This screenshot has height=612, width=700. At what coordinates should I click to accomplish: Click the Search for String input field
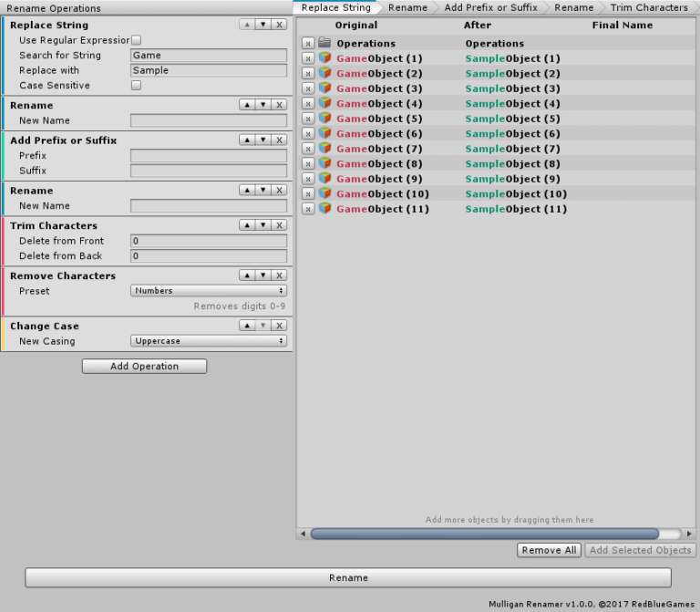(x=209, y=56)
